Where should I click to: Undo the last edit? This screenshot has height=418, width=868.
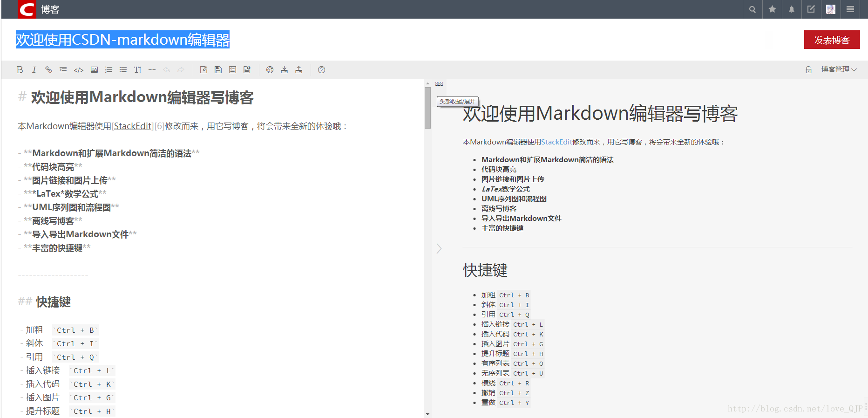tap(166, 70)
